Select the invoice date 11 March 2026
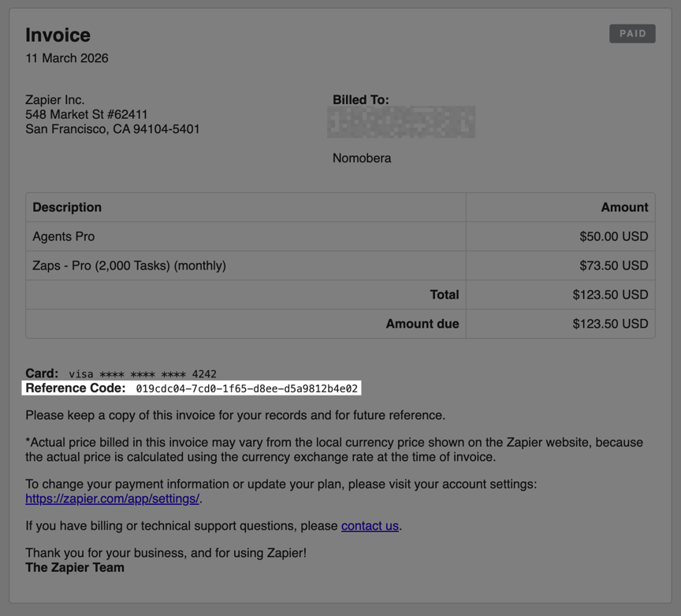Viewport: 681px width, 616px height. coord(67,58)
